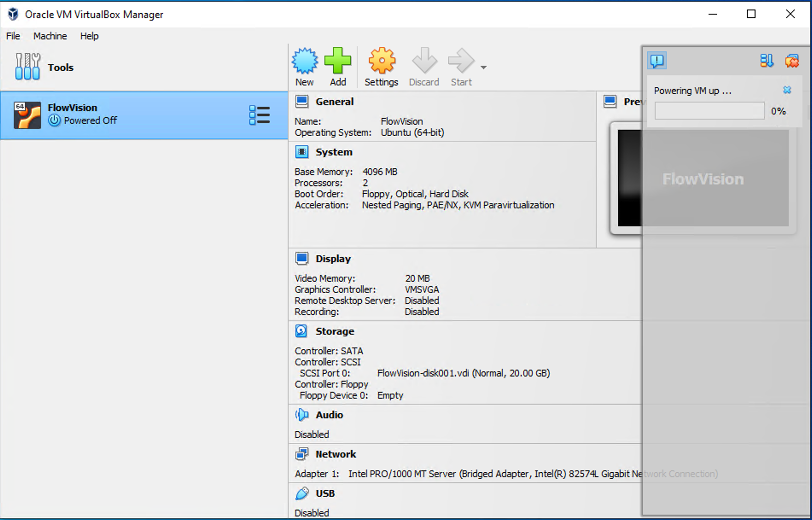Open the File menu
Viewport: 812px width, 520px height.
tap(13, 36)
